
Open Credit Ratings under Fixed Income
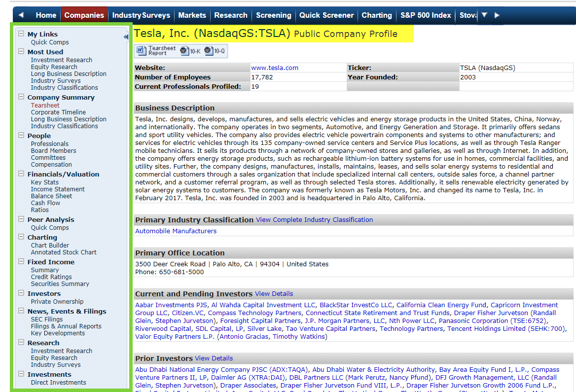pyautogui.click(x=51, y=278)
